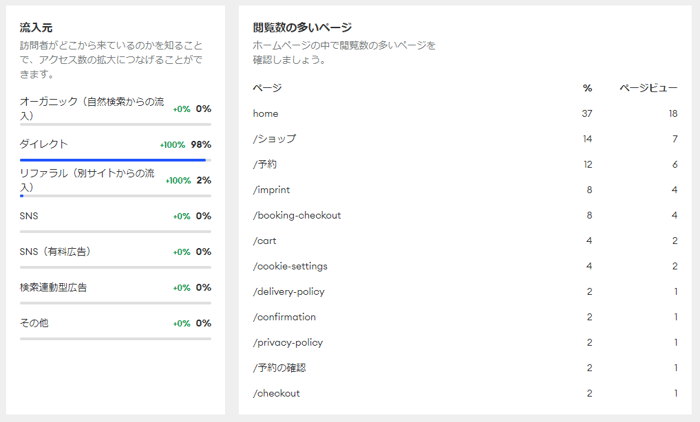Click the ページビュー column header
Viewport: 700px width, 422px height.
(x=649, y=88)
